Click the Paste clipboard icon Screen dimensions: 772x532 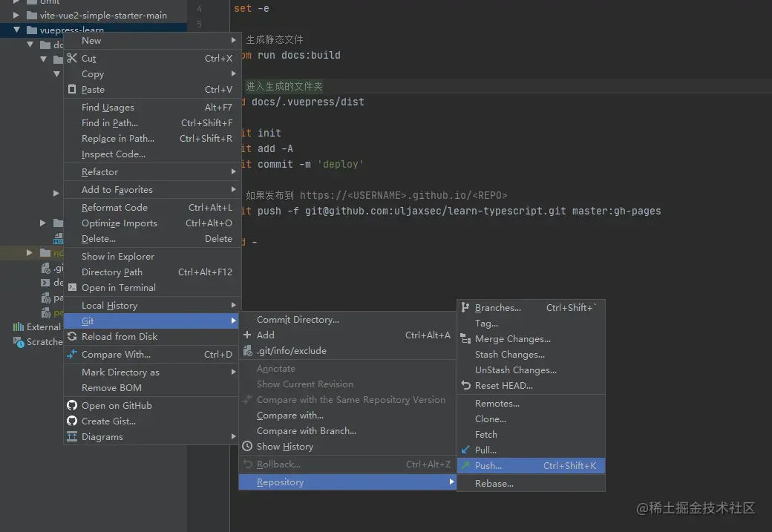72,89
